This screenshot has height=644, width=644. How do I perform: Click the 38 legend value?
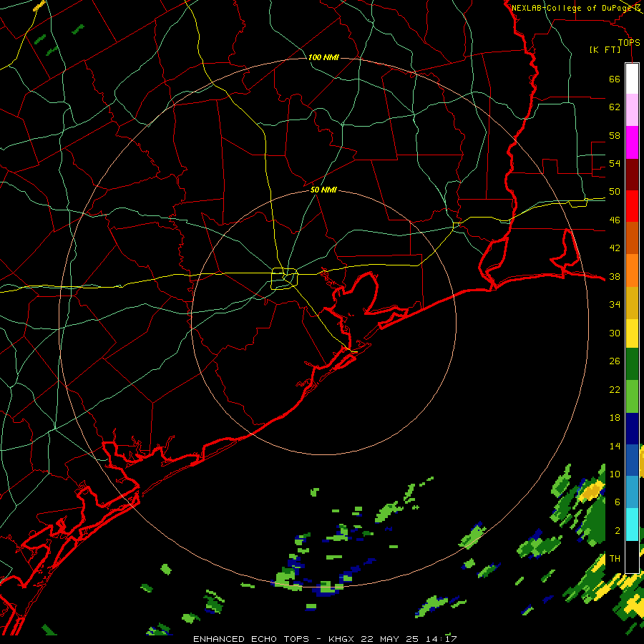coord(615,276)
